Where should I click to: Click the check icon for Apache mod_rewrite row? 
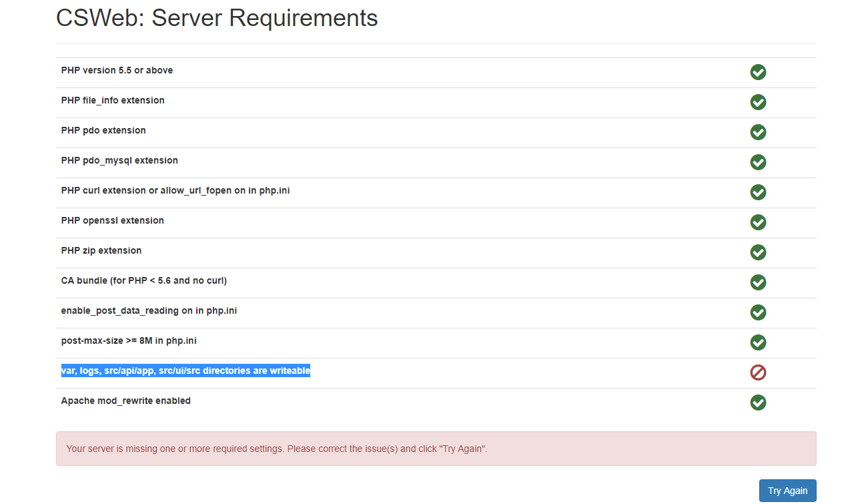coord(758,403)
